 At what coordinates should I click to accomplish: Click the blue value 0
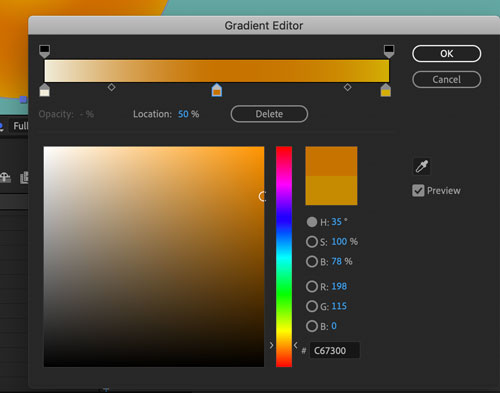334,326
